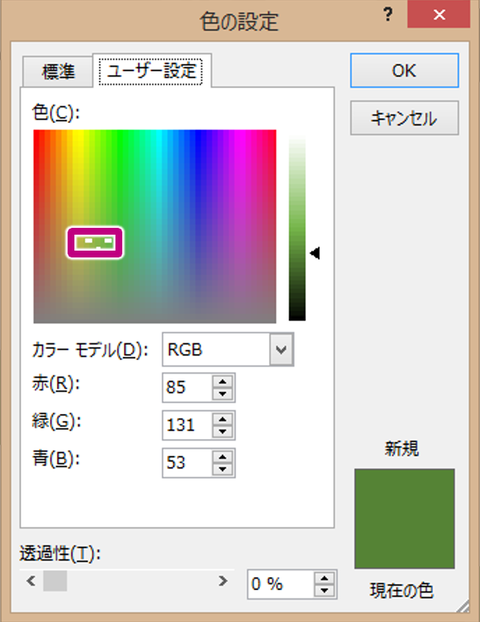Click the 透過性 percent input field

pyautogui.click(x=280, y=584)
